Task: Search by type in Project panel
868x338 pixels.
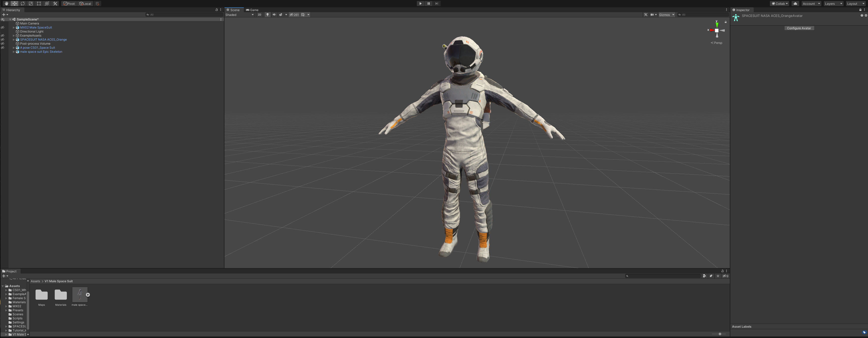Action: click(704, 276)
